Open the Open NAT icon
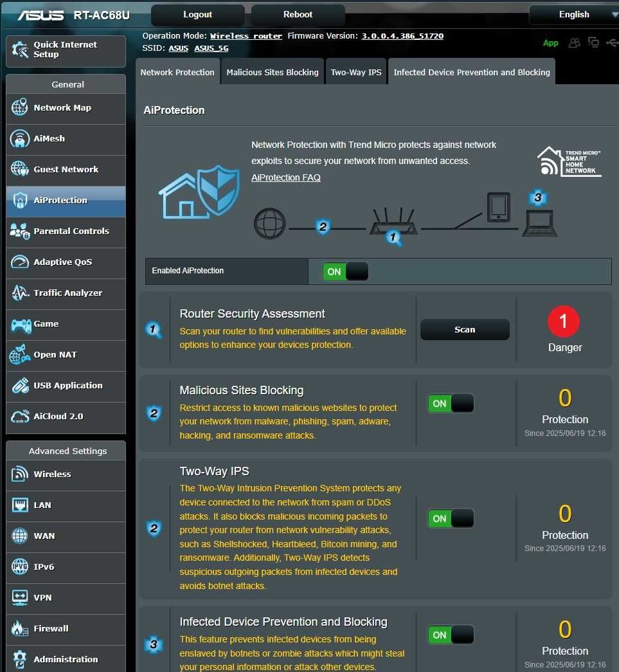Screen dimensions: 619x672 pos(20,354)
